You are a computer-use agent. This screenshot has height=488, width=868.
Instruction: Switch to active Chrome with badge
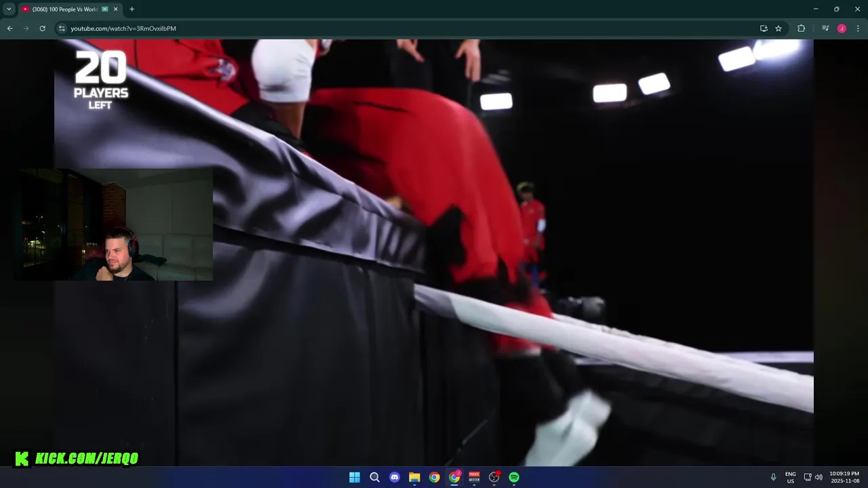tap(454, 477)
